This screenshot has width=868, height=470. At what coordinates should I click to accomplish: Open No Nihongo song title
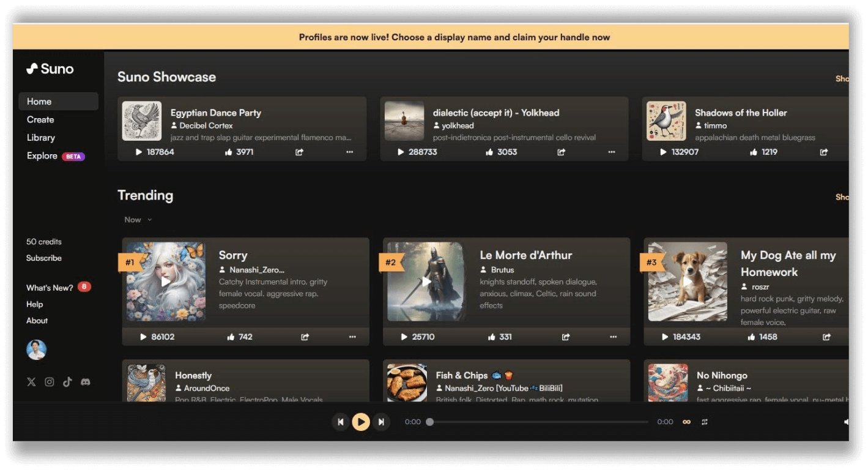tap(722, 376)
